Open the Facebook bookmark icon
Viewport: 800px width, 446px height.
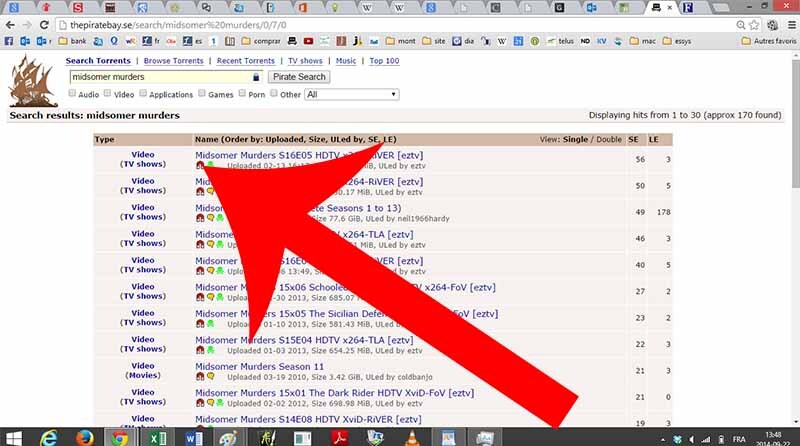tap(9, 41)
